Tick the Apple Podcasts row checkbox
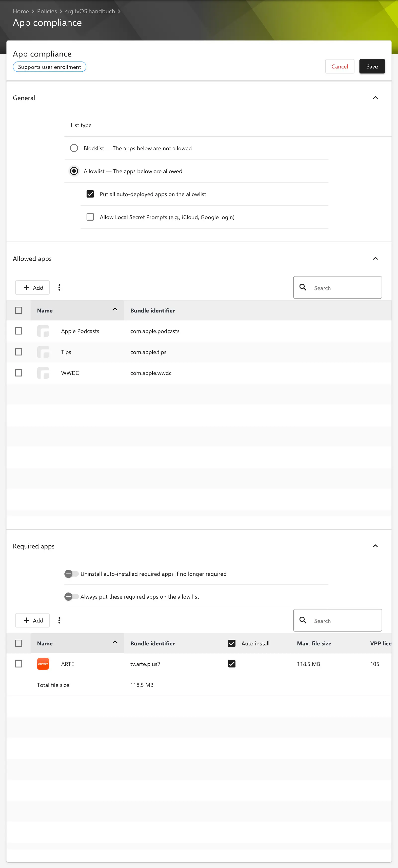The image size is (398, 868). coord(18,331)
